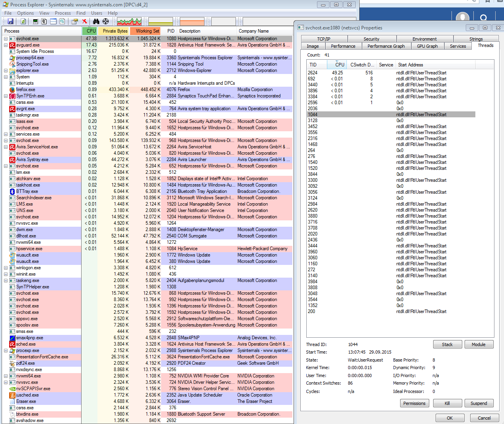Screen dimensions: 504x424
Task: Click the Refresh Now toolbar icon
Action: tap(23, 21)
